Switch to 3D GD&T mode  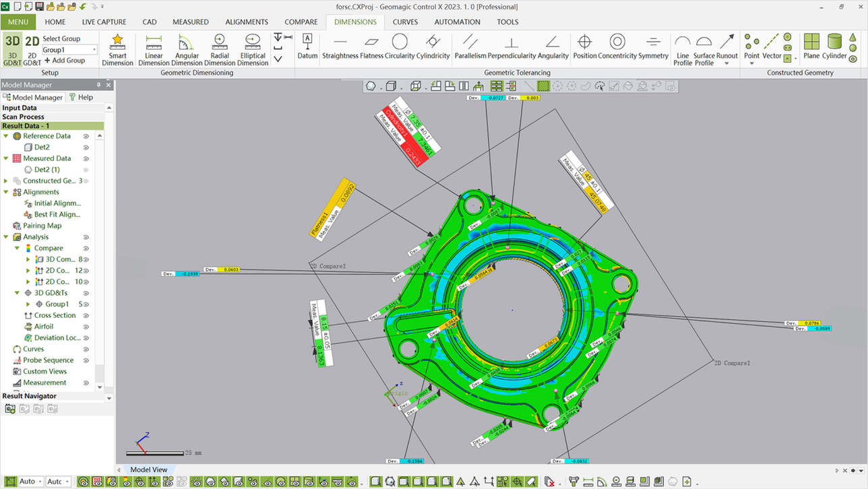12,50
